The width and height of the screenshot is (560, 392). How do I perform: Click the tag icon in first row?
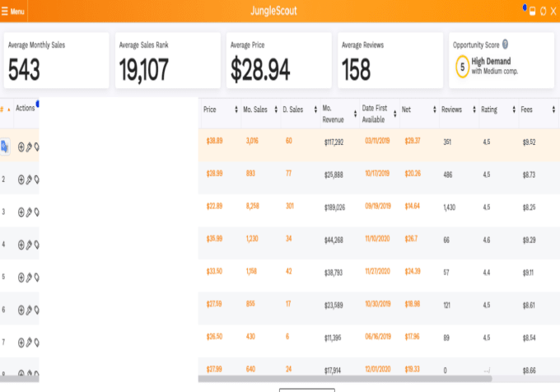pyautogui.click(x=36, y=147)
